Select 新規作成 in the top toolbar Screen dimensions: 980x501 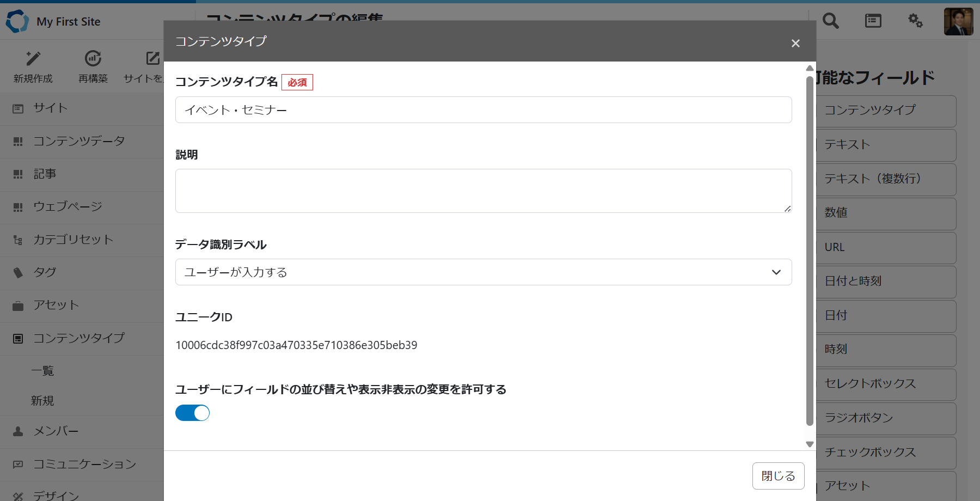point(34,65)
